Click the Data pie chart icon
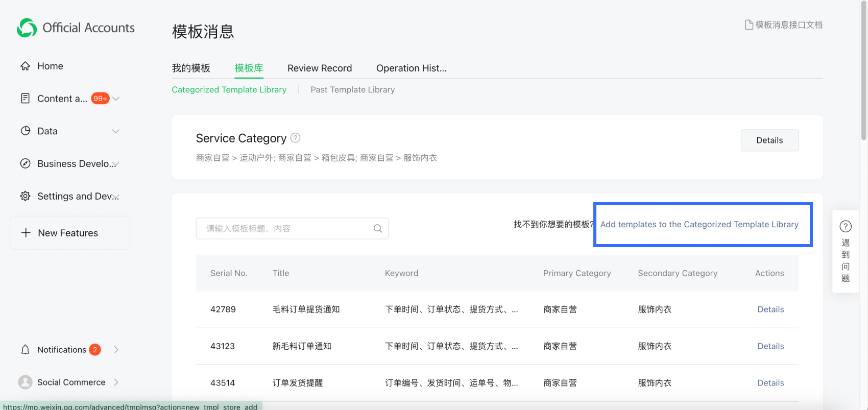Image resolution: width=868 pixels, height=410 pixels. (x=25, y=131)
